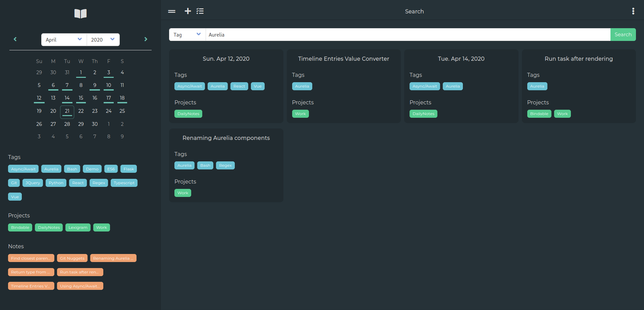The image size is (644, 310).
Task: Toggle the sidebar with the hamburger icon
Action: (x=172, y=11)
